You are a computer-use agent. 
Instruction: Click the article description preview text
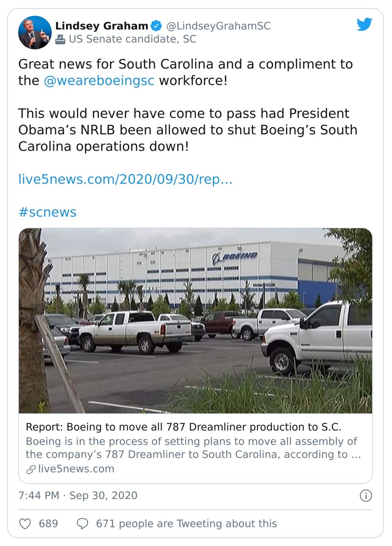point(193,447)
